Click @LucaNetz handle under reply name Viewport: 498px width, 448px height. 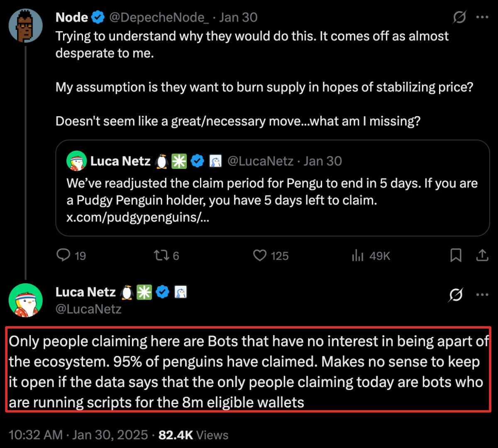(x=88, y=309)
